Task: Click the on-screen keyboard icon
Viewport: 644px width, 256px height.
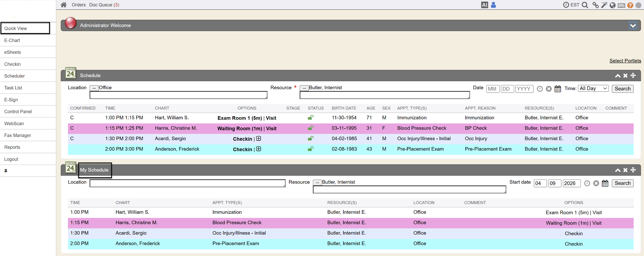Action: (621, 5)
